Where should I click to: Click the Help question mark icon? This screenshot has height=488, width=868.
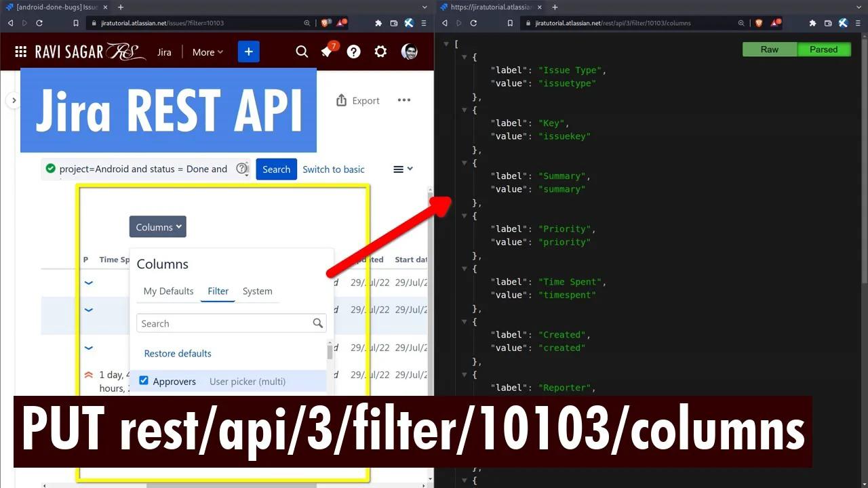353,52
